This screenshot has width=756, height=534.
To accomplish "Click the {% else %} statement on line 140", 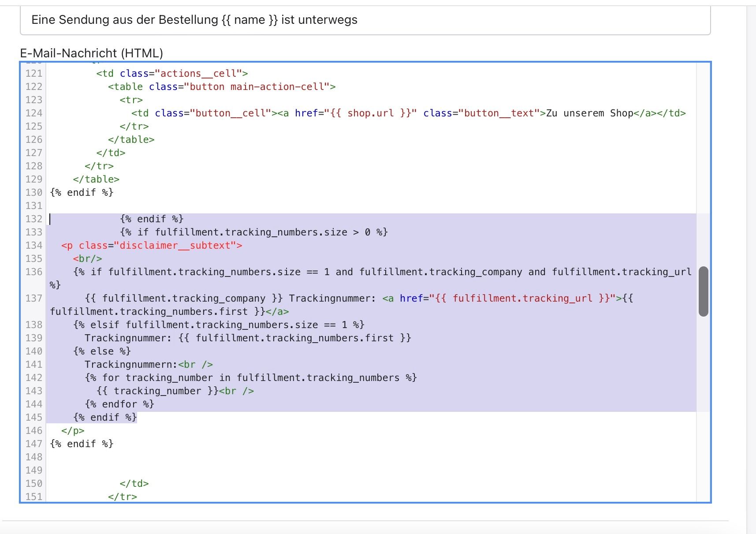I will [x=102, y=351].
